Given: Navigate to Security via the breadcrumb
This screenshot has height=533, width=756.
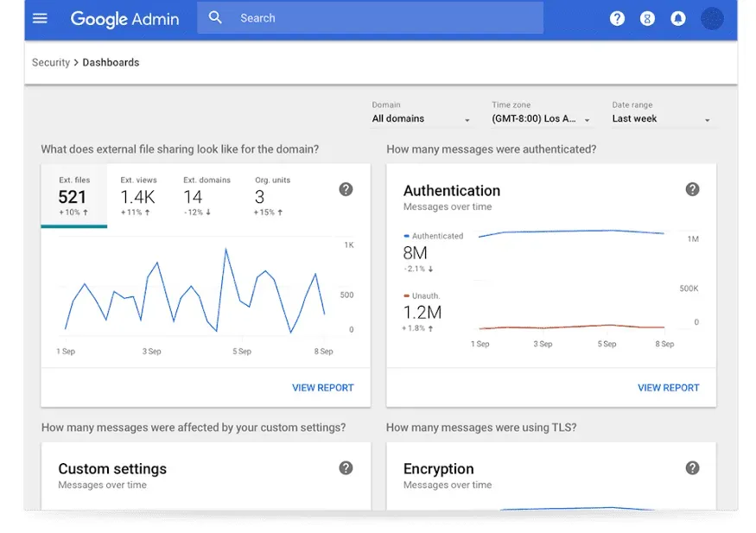Looking at the screenshot, I should [50, 62].
